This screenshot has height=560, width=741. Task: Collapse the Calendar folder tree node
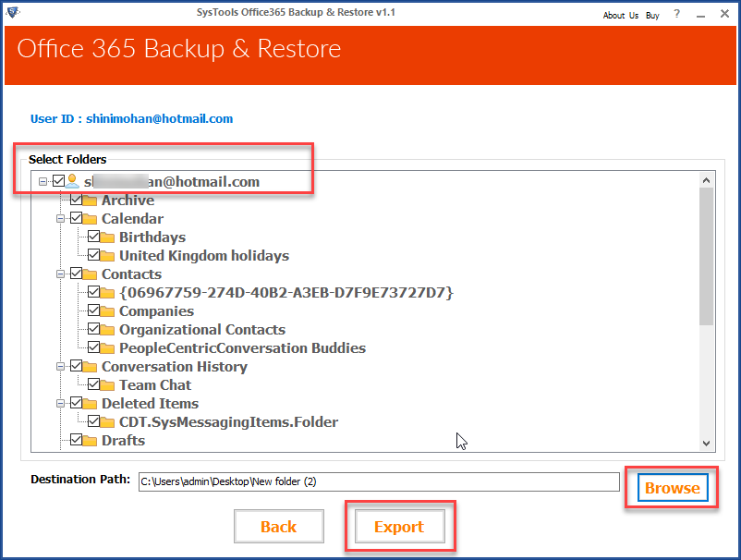click(x=63, y=218)
